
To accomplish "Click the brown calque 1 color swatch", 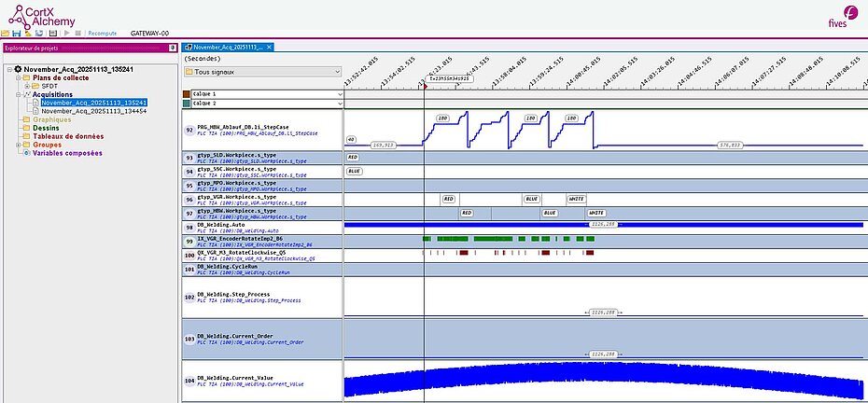I will pyautogui.click(x=188, y=94).
